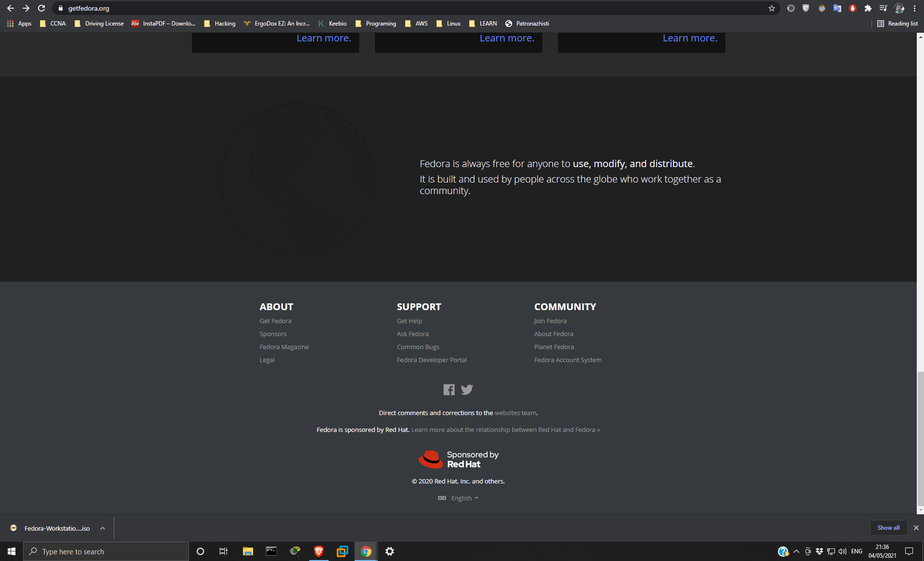Click the Red Hat sponsor logo
The height and width of the screenshot is (561, 924).
tap(458, 459)
